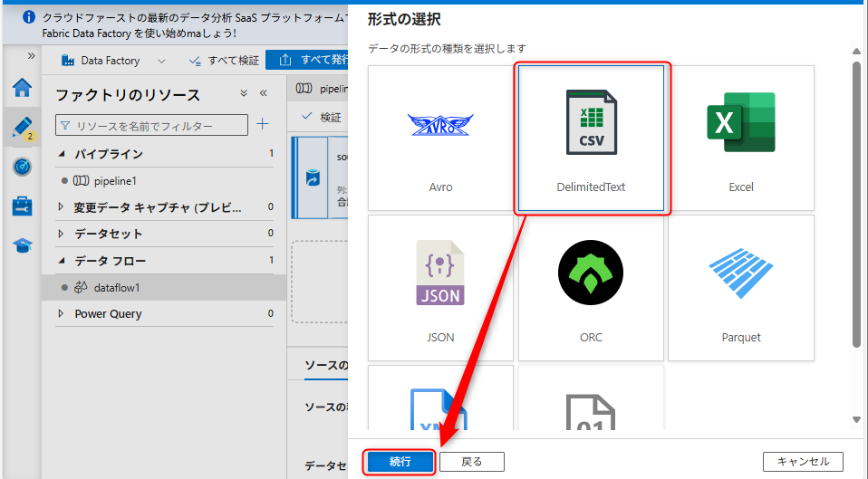Click the キャンセル cancel button
This screenshot has height=479, width=868.
804,461
